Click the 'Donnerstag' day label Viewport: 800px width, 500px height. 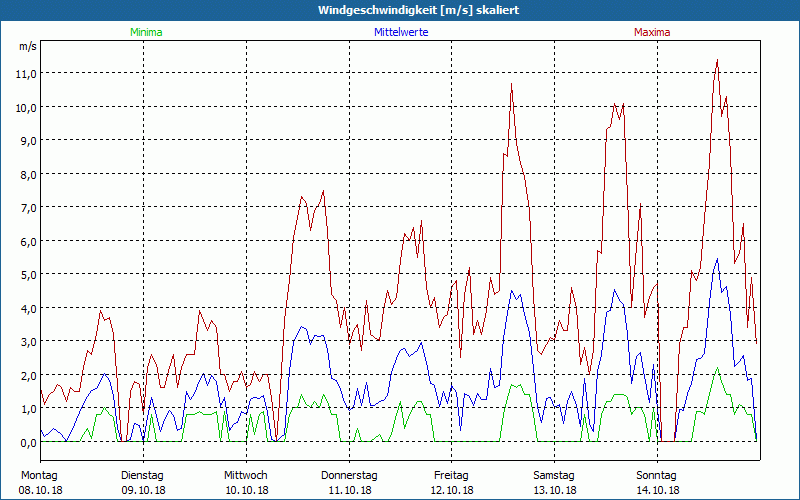pyautogui.click(x=349, y=476)
